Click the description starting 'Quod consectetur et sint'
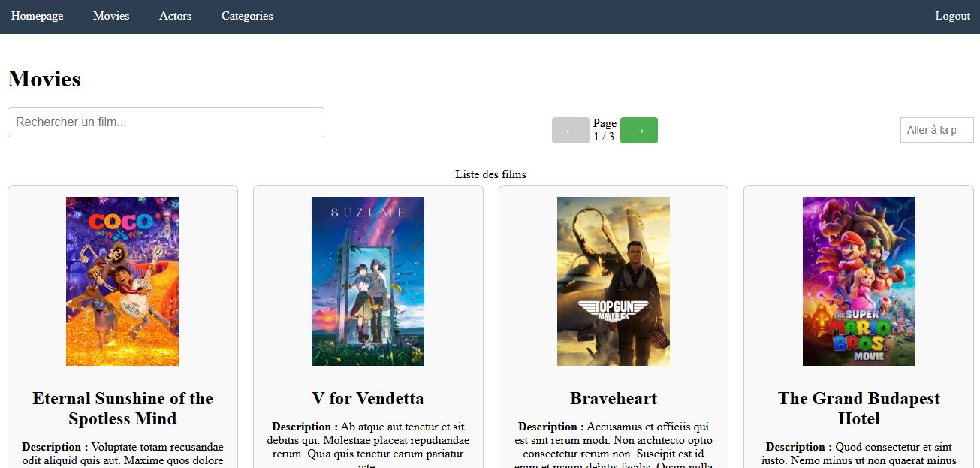This screenshot has height=468, width=980. pos(859,454)
